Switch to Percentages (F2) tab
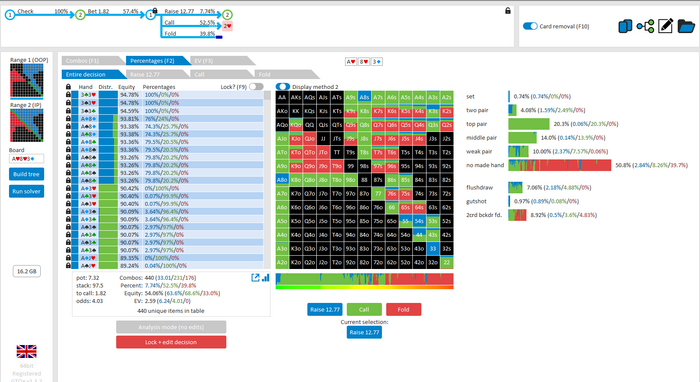The height and width of the screenshot is (382, 700). pos(157,61)
